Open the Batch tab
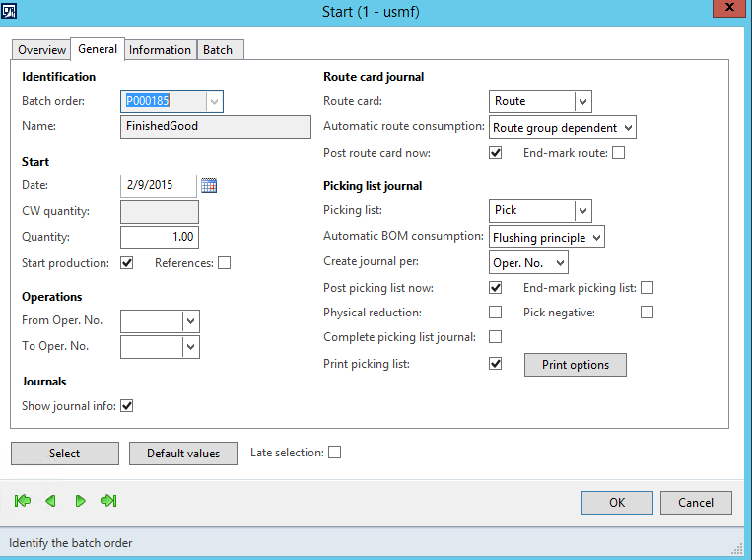 [x=218, y=50]
